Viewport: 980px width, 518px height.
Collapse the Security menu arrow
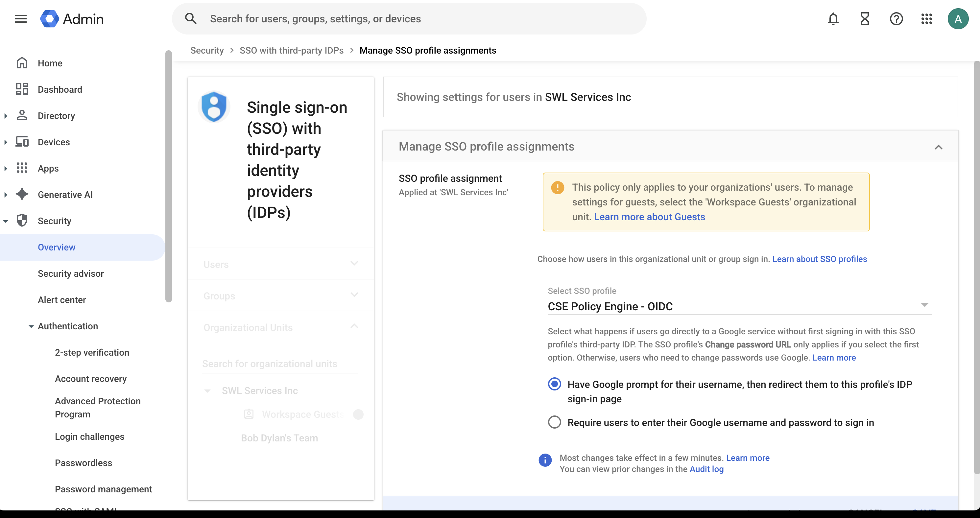pyautogui.click(x=6, y=221)
